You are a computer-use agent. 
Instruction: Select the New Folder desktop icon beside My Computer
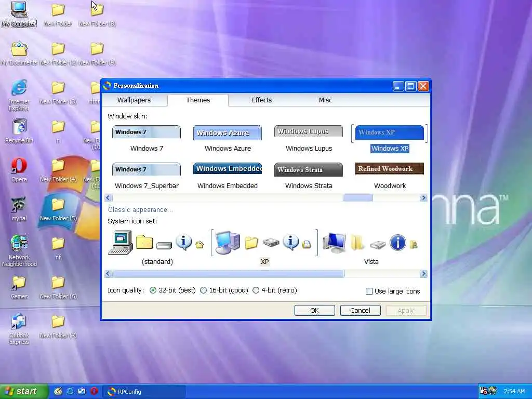58,14
